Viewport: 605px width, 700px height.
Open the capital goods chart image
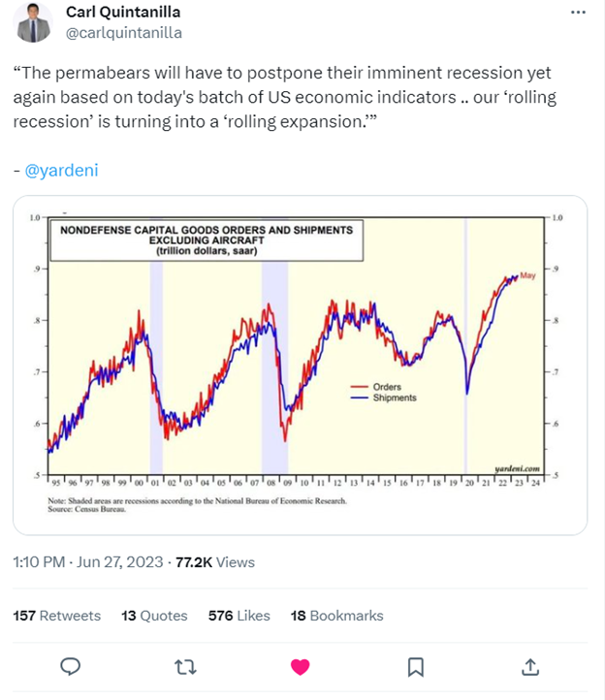299,364
